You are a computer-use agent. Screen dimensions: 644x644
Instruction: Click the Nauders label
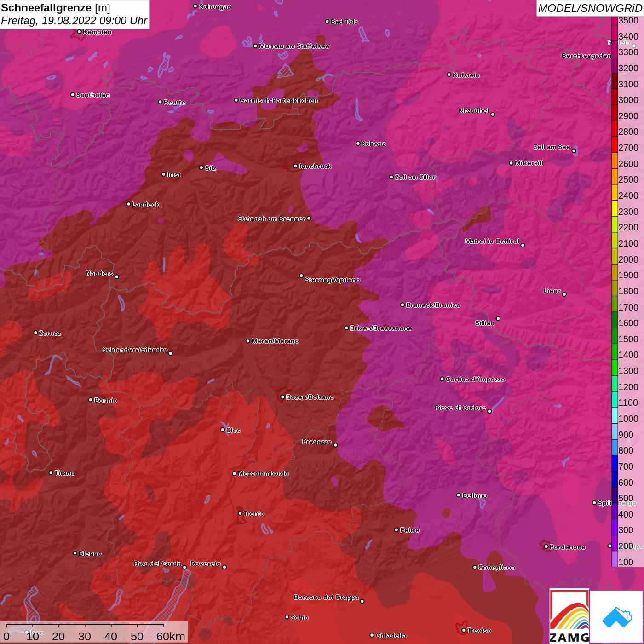click(x=99, y=273)
